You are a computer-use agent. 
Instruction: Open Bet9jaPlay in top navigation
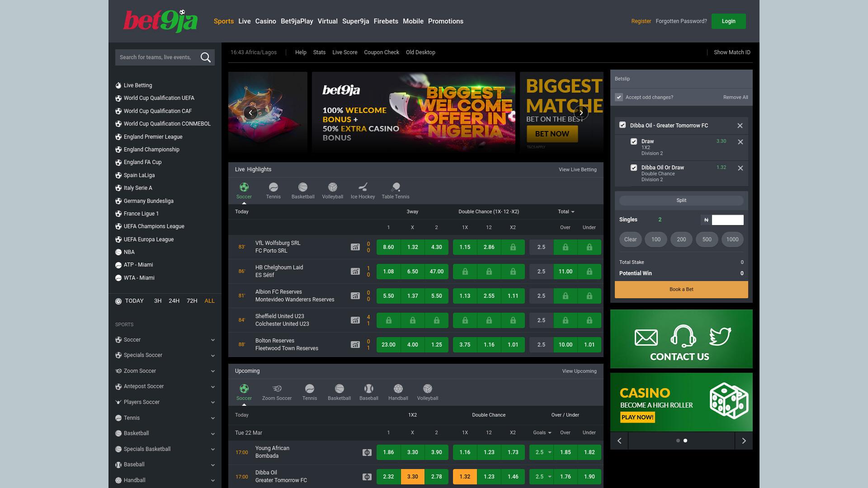point(297,21)
